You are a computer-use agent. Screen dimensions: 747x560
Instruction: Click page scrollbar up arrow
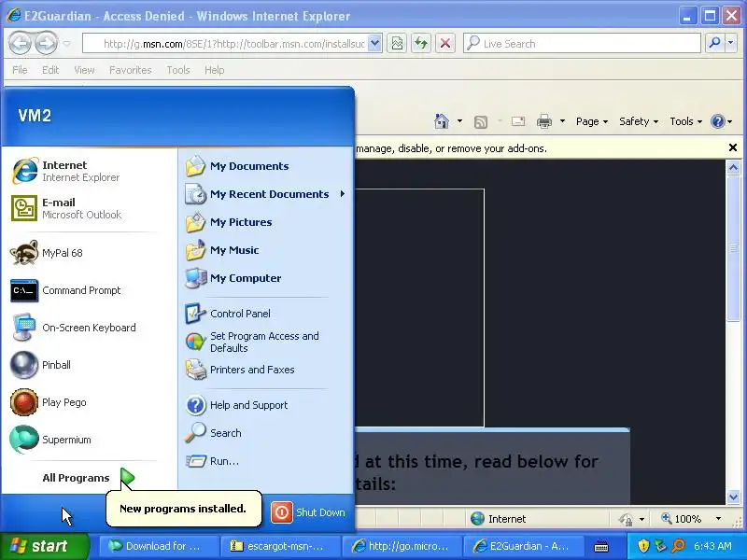click(733, 167)
